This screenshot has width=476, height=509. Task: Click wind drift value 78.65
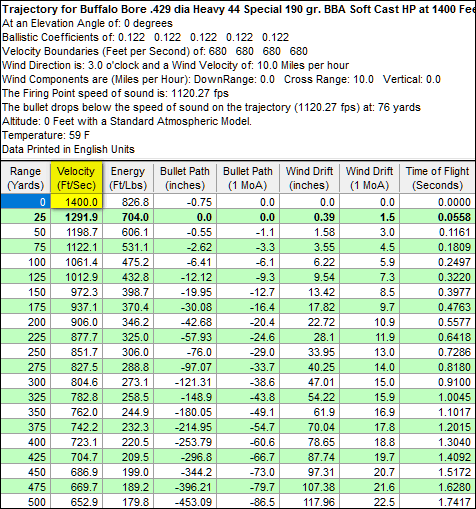(309, 442)
